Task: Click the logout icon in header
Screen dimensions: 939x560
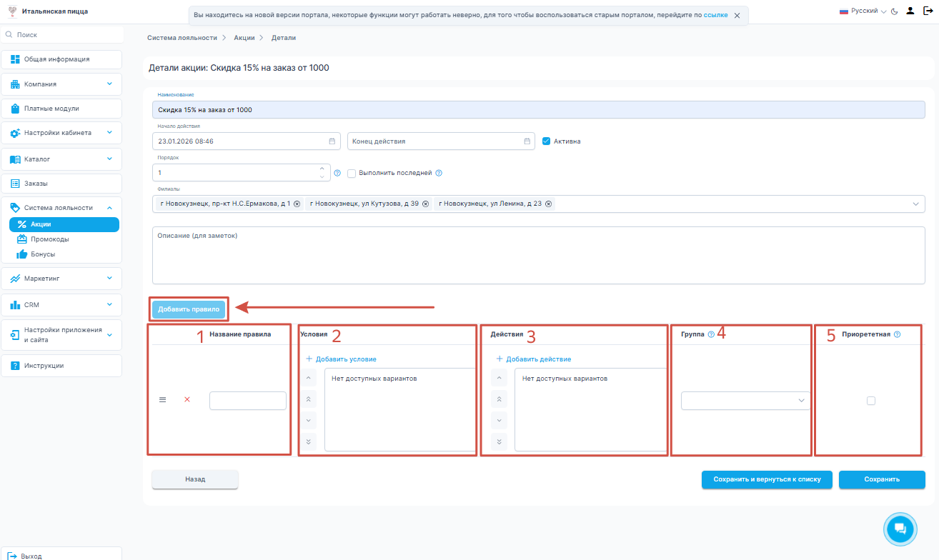Action: (928, 11)
